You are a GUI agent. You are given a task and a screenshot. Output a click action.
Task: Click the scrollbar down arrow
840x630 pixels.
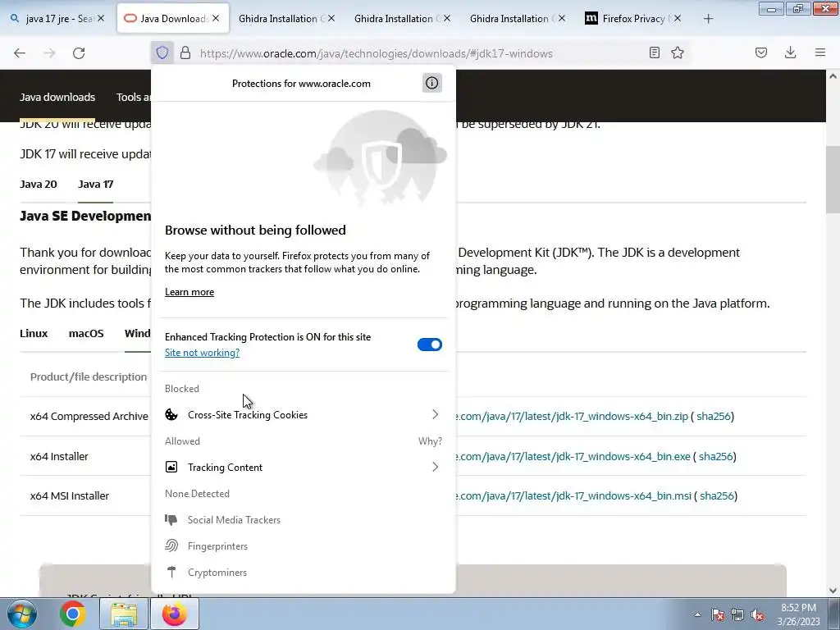tap(833, 591)
